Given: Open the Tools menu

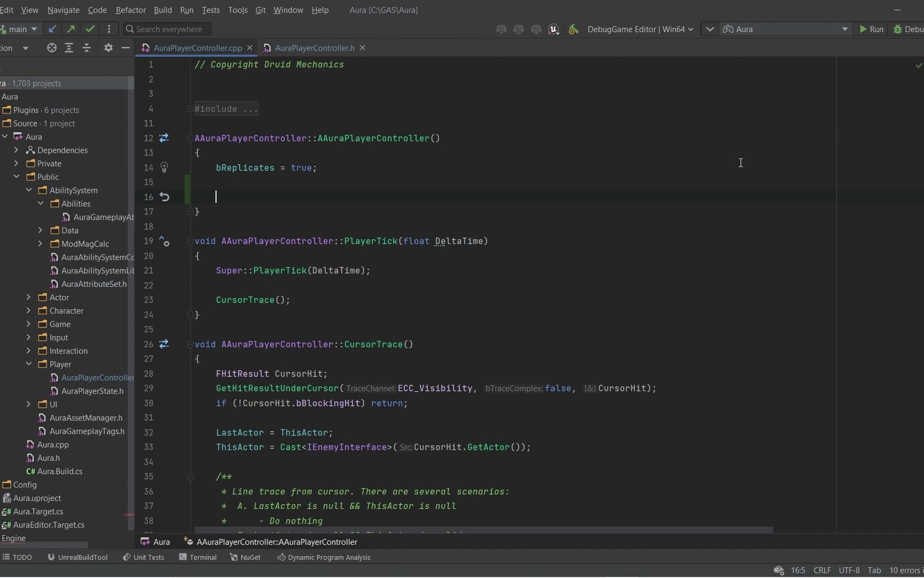Looking at the screenshot, I should pyautogui.click(x=237, y=10).
